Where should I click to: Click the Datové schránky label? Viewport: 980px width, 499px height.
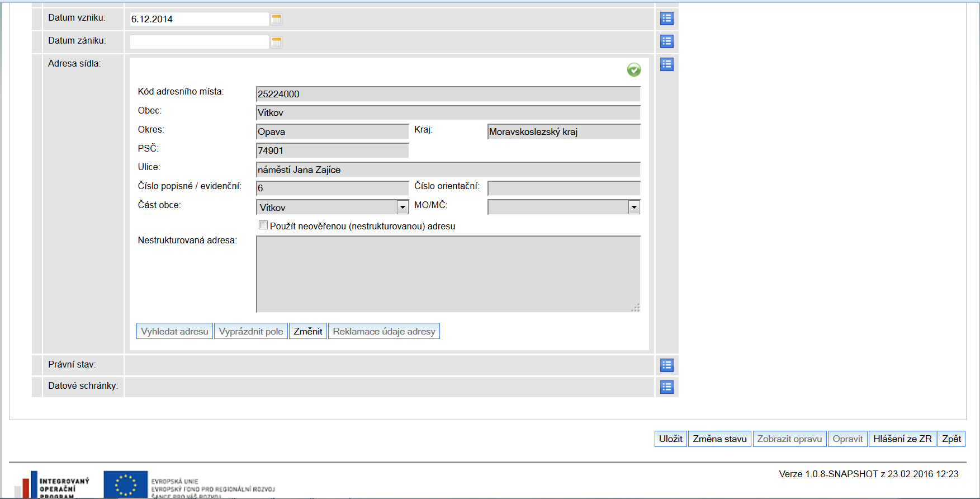point(83,386)
